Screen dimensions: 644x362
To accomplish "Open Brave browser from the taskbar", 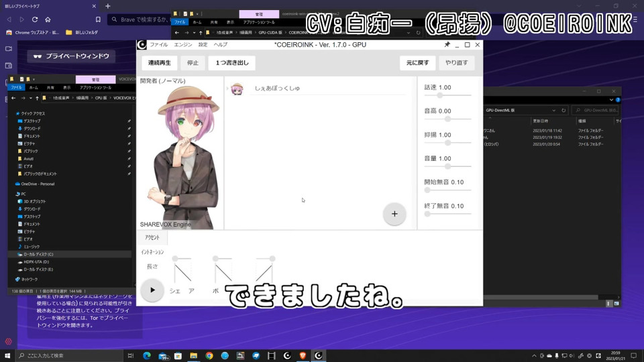I will tap(303, 355).
